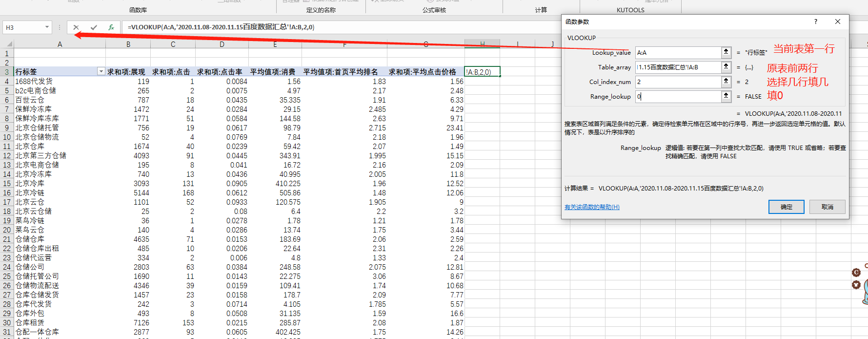The image size is (868, 339).
Task: Click the question mark help icon in dialog
Action: (x=815, y=21)
